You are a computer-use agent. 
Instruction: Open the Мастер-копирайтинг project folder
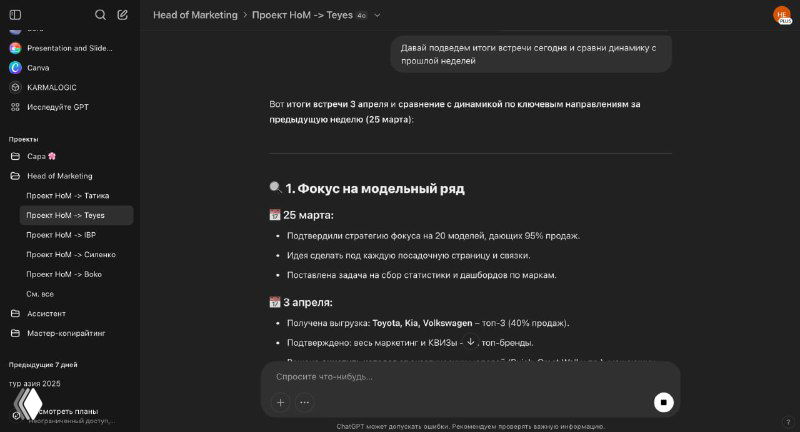coord(66,333)
